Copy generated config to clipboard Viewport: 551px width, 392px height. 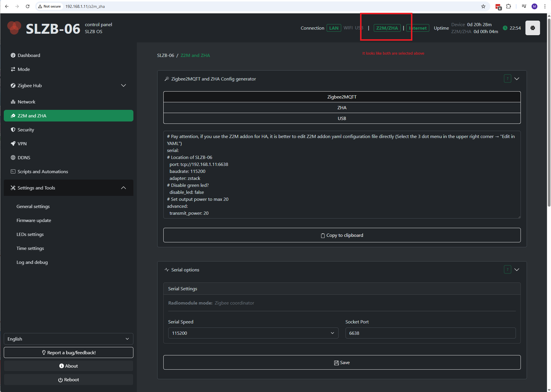tap(342, 235)
